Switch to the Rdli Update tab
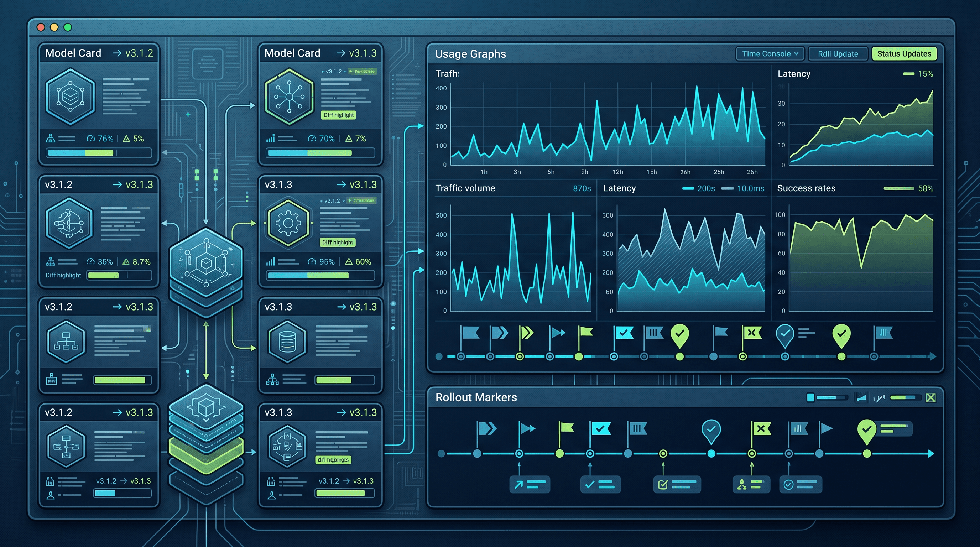980x547 pixels. [x=838, y=54]
